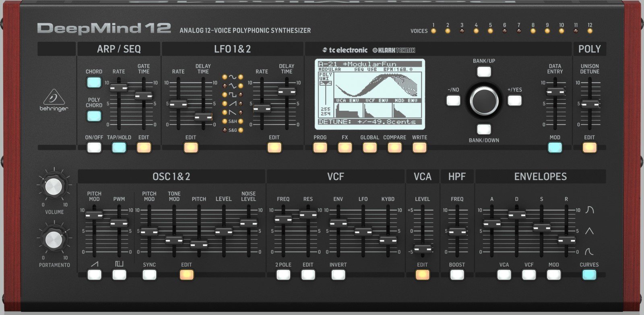Click the VOLUME knob
Viewport: 644px width, 315px height.
tap(54, 186)
